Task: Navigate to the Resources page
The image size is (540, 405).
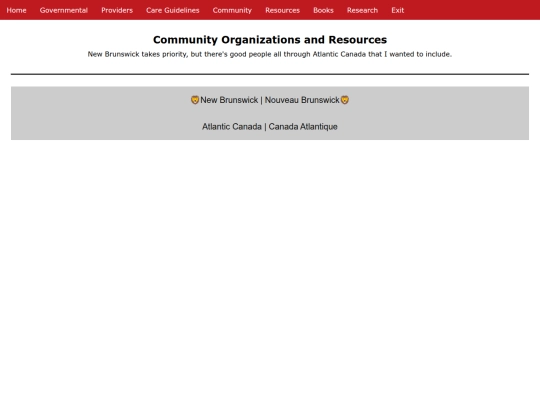Action: point(282,10)
